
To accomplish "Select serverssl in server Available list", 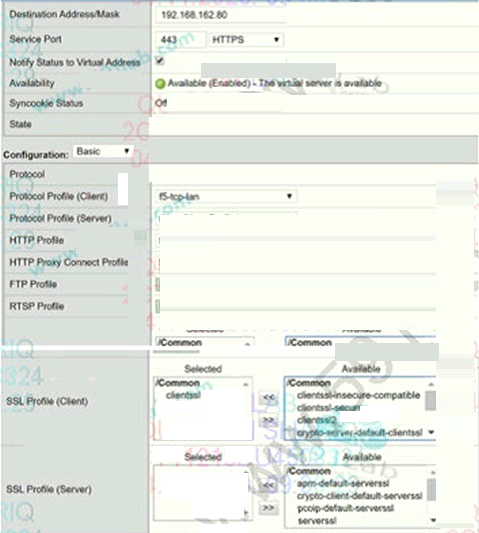I will [x=317, y=521].
